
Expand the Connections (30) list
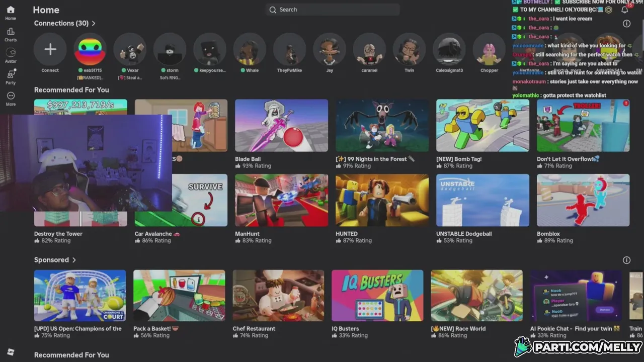coord(65,23)
